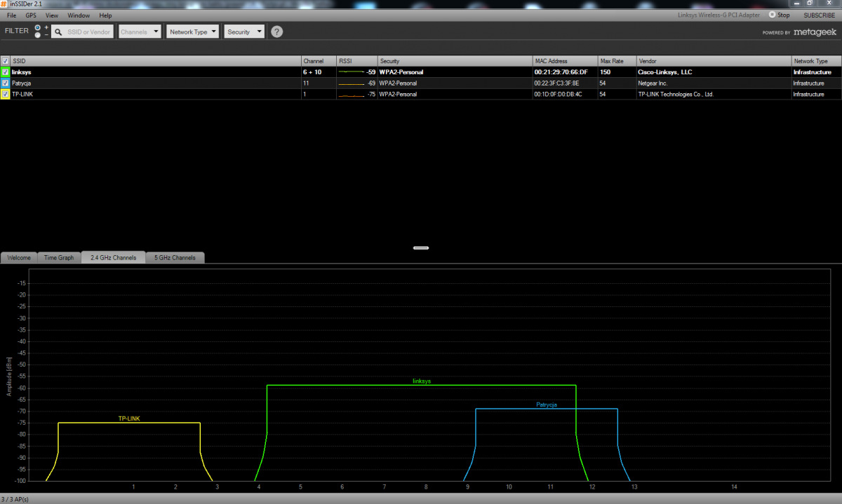Click the Patrycja RSSI sparkline -69
This screenshot has width=842, height=504.
click(x=357, y=83)
